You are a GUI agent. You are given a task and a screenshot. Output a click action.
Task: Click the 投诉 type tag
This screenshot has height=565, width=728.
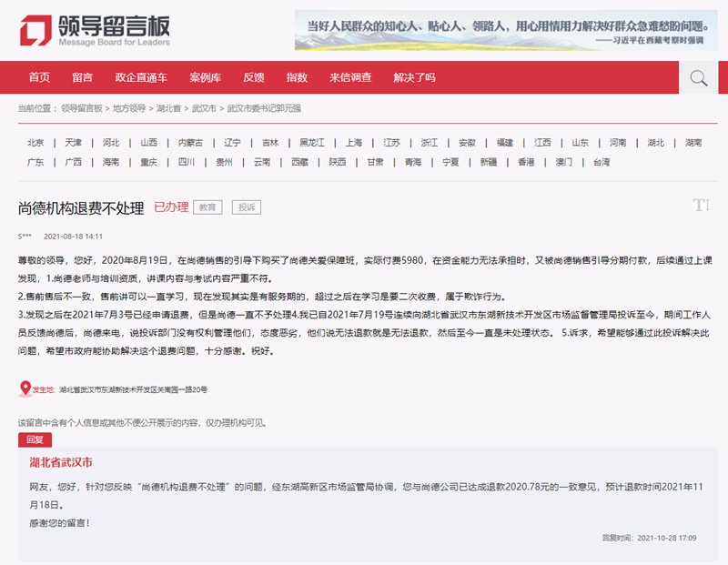[x=247, y=207]
